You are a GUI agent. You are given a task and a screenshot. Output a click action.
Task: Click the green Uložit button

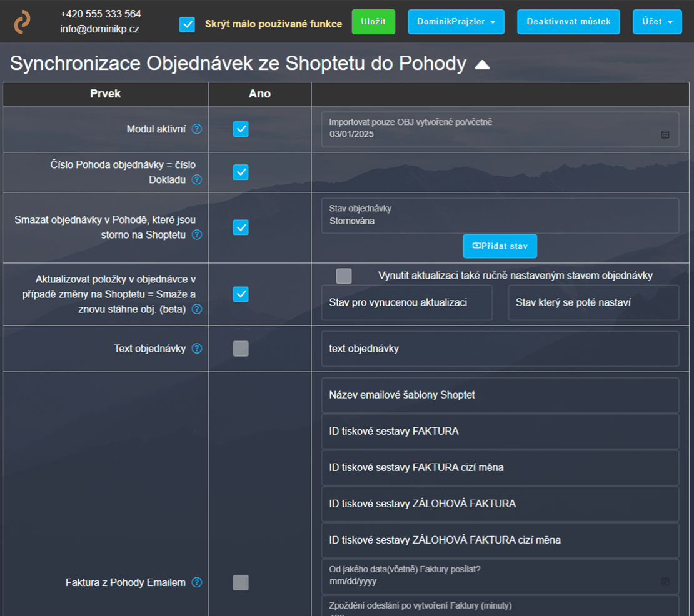click(x=373, y=22)
